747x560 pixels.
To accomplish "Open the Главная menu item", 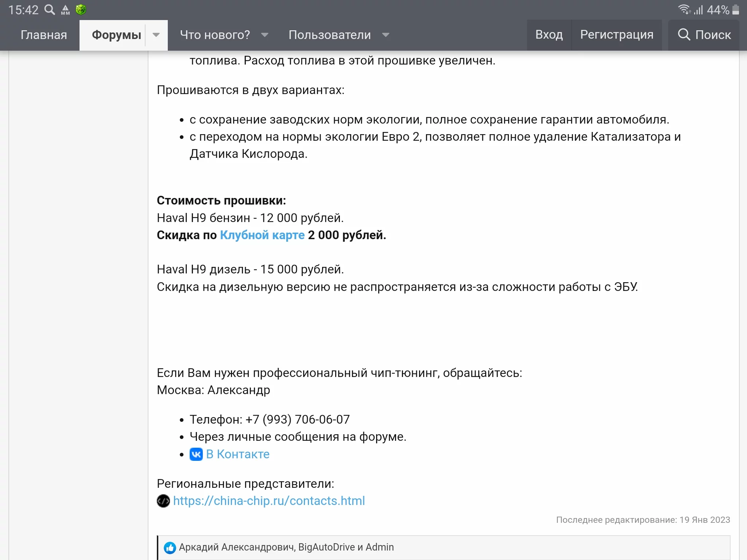I will (x=44, y=35).
